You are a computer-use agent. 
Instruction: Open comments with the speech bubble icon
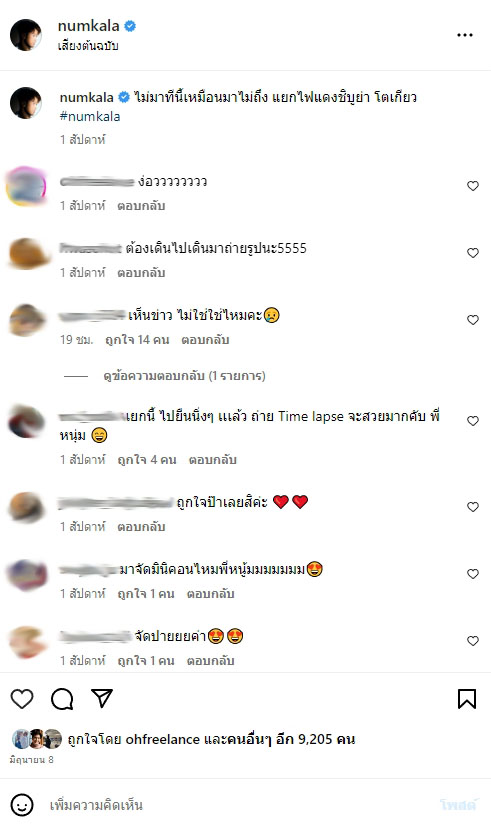click(62, 699)
